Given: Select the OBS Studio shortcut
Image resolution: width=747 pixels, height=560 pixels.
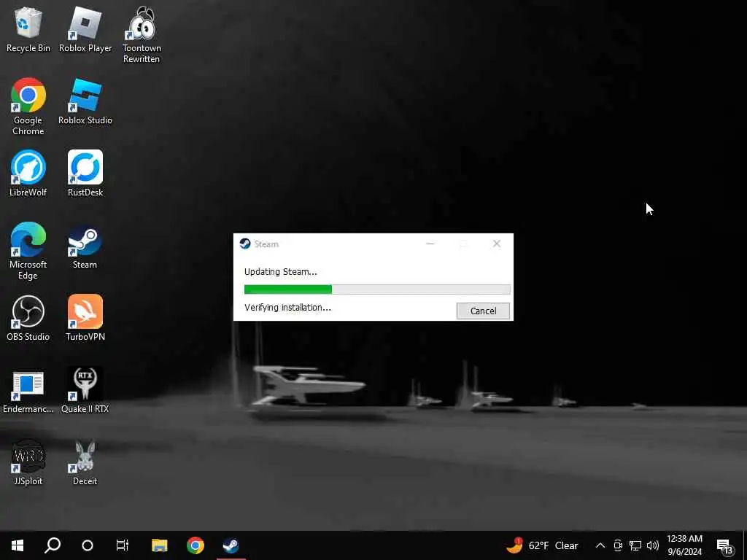Looking at the screenshot, I should coord(28,318).
